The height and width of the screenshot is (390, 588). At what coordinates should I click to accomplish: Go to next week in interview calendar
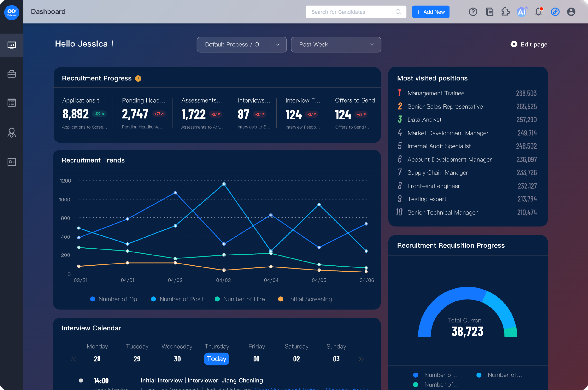pyautogui.click(x=361, y=359)
